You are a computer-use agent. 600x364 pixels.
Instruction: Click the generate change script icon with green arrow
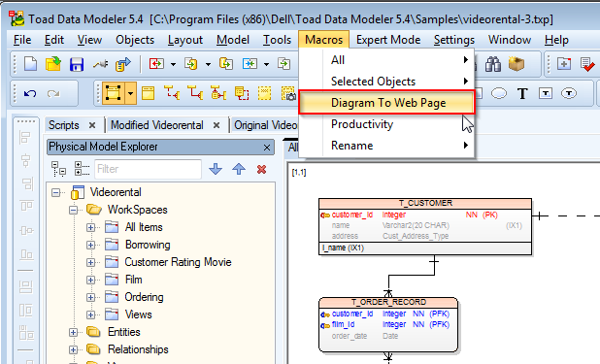click(x=191, y=63)
